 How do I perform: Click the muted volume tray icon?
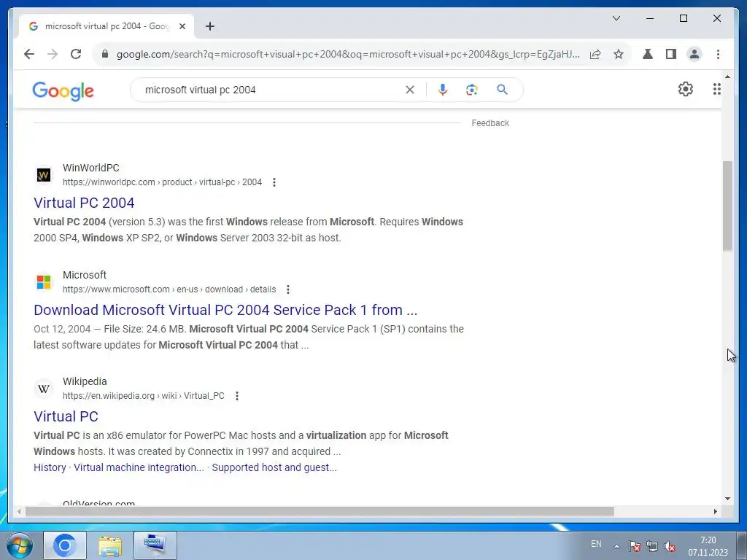click(x=670, y=546)
